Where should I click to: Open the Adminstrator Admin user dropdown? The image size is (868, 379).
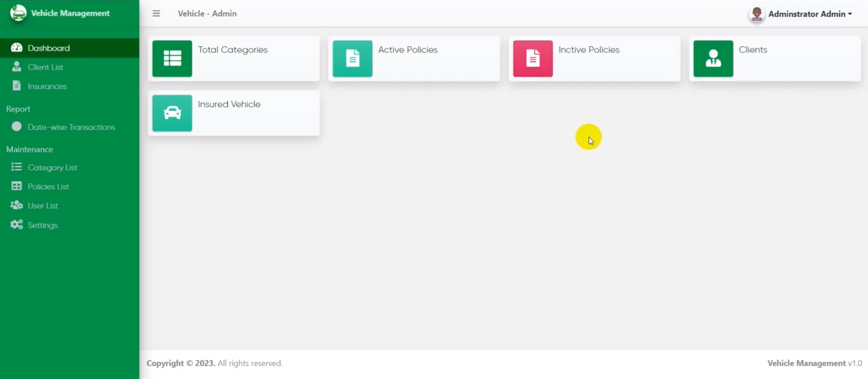pos(809,14)
